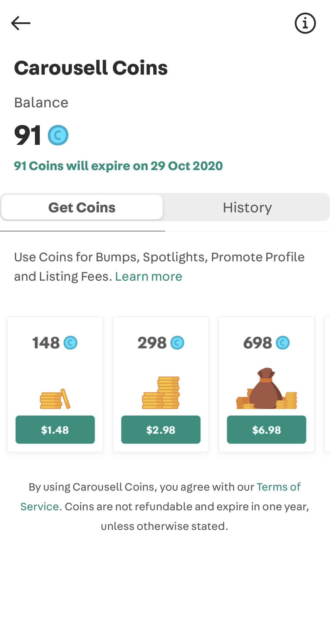Screen dimensions: 330x644
Task: Tap the coins expiry notice text
Action: [x=118, y=166]
